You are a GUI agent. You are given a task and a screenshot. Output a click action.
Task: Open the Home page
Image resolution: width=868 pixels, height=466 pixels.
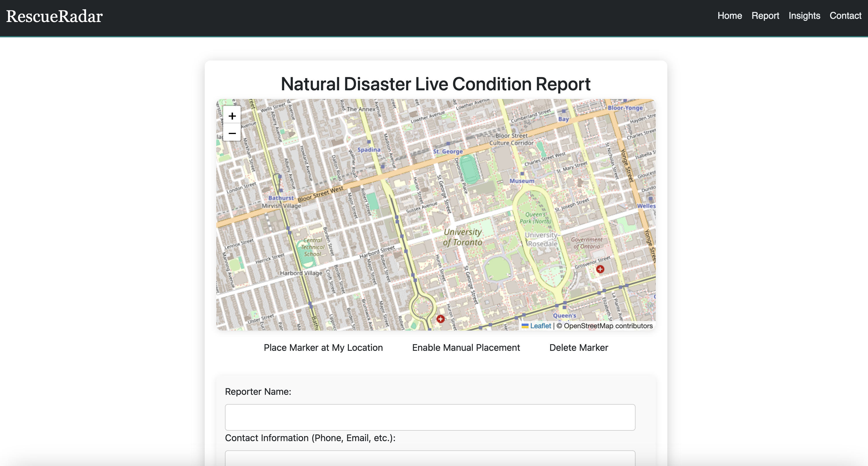[730, 16]
